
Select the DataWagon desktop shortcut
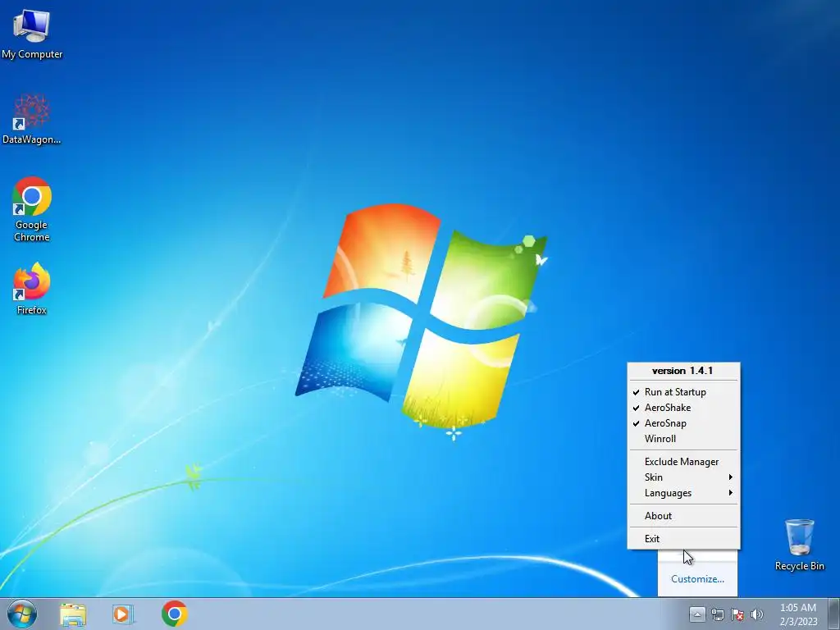coord(32,119)
